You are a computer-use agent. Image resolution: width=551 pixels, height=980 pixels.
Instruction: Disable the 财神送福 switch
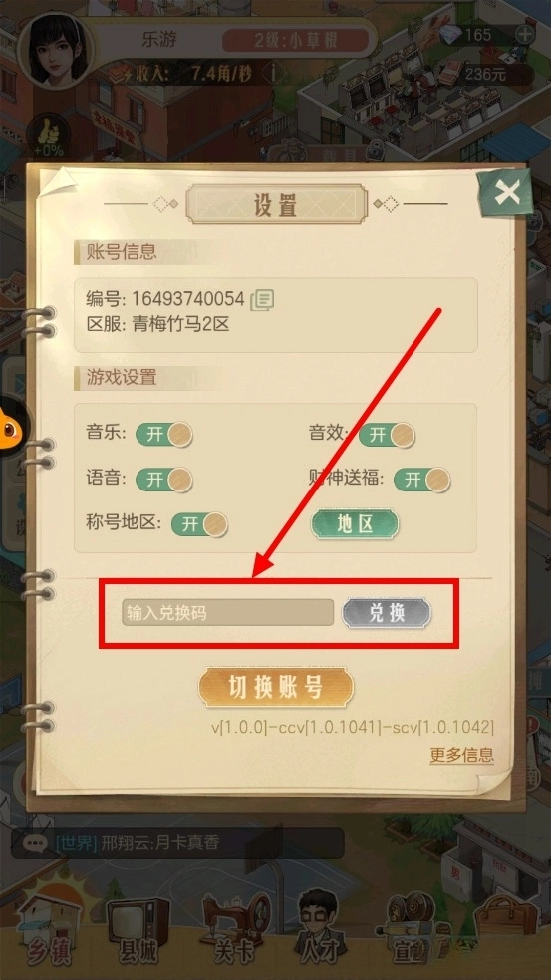pos(422,480)
